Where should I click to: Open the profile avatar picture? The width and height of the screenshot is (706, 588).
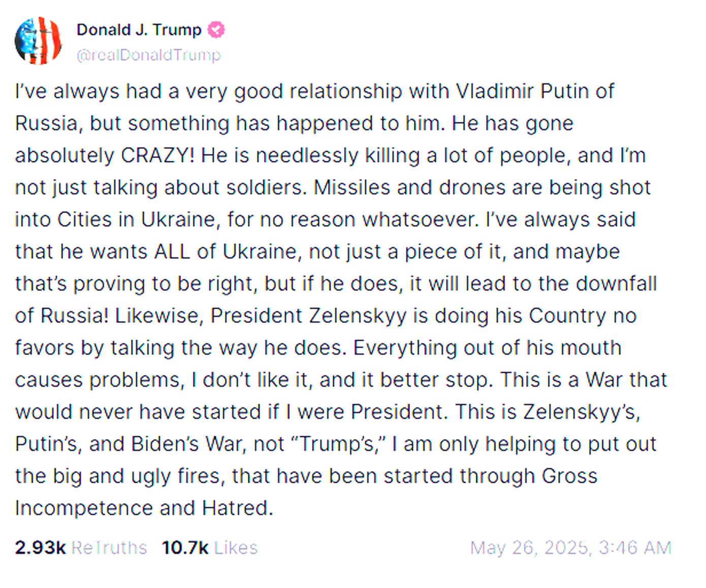point(38,41)
